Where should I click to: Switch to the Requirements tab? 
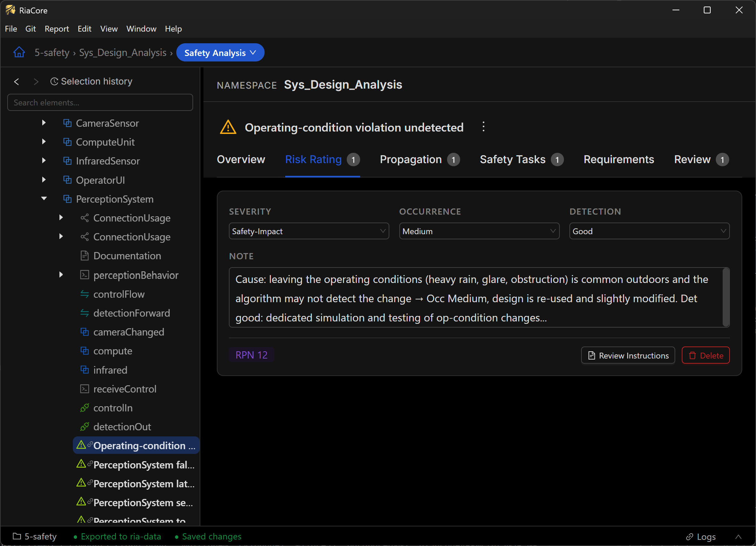pyautogui.click(x=619, y=160)
